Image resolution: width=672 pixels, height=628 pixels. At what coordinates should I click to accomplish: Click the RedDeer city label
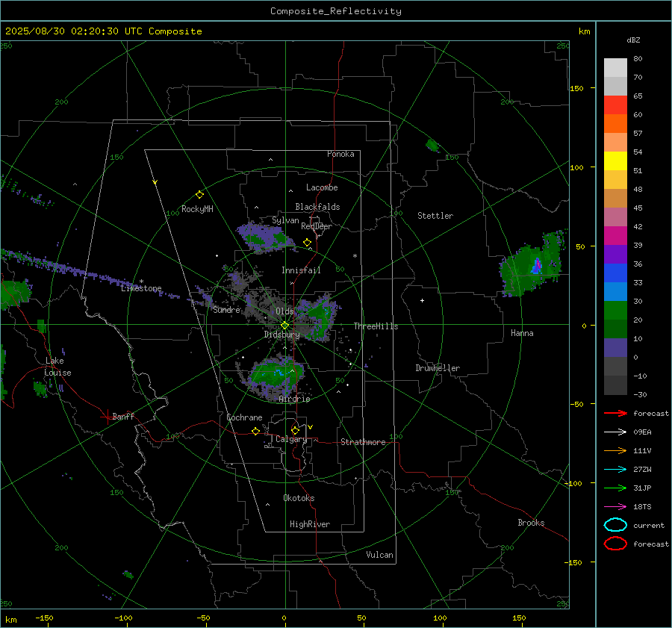317,226
